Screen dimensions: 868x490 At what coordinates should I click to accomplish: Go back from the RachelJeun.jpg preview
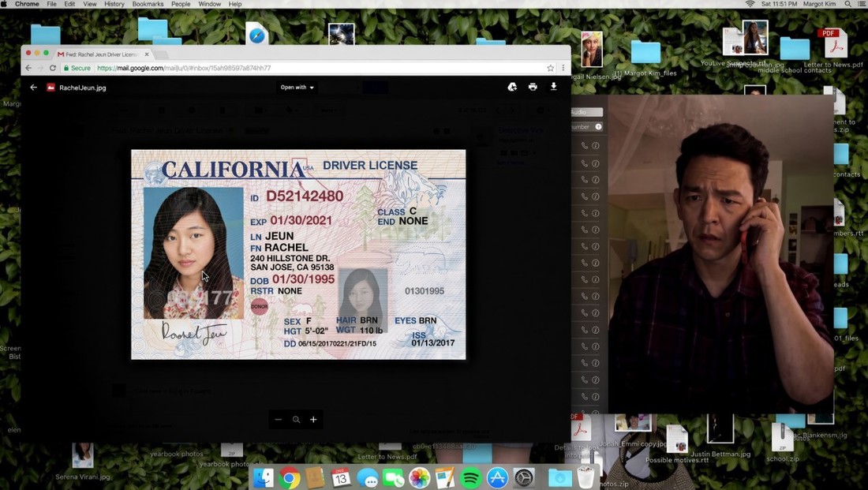[34, 88]
